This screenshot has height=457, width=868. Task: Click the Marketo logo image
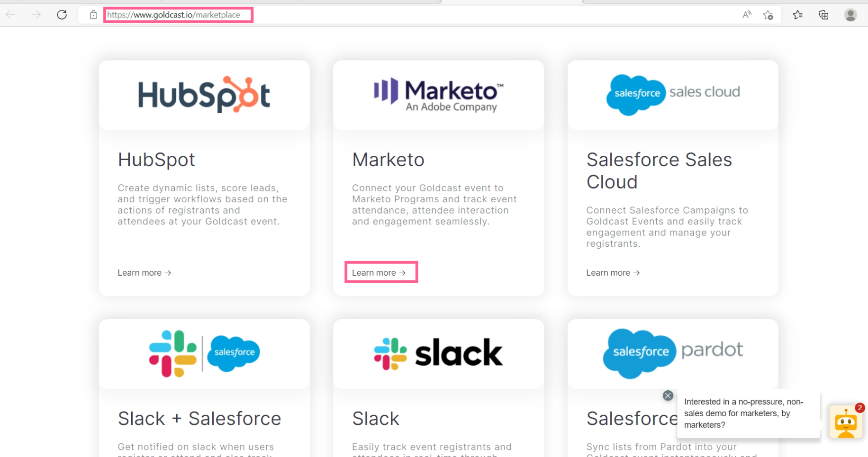(x=439, y=95)
